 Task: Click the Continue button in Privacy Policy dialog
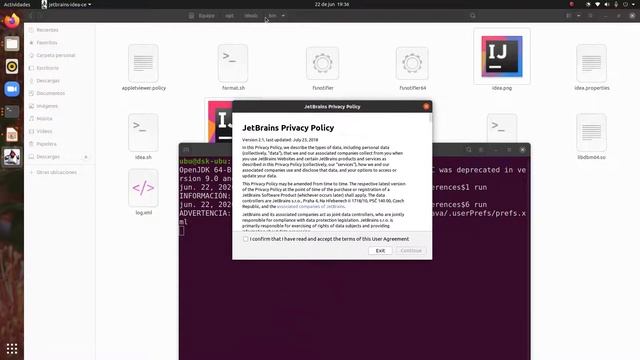[x=411, y=251]
